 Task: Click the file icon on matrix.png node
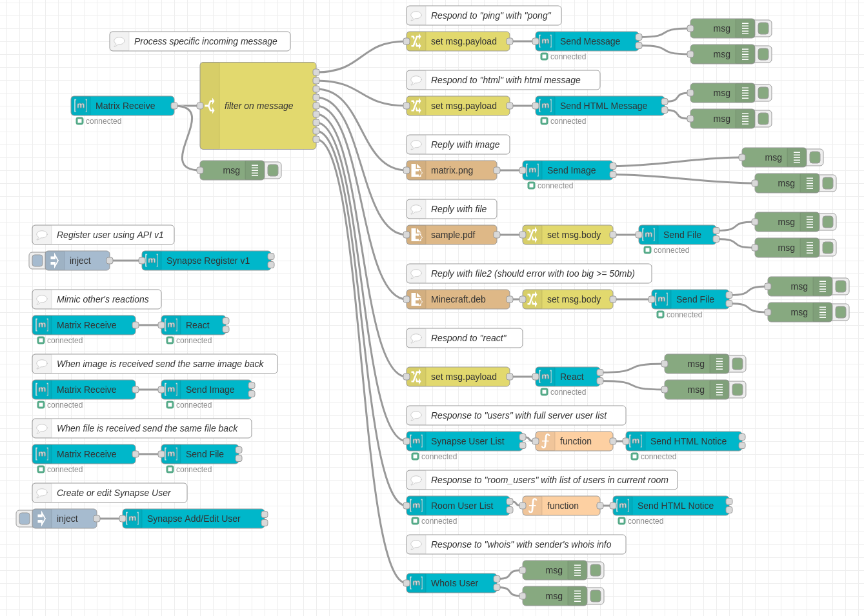(416, 170)
